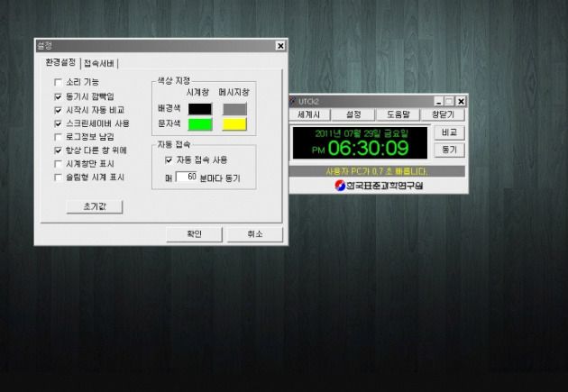Disable 스크린세이버 사용 checkbox
Screen dimensions: 568x392
point(58,123)
